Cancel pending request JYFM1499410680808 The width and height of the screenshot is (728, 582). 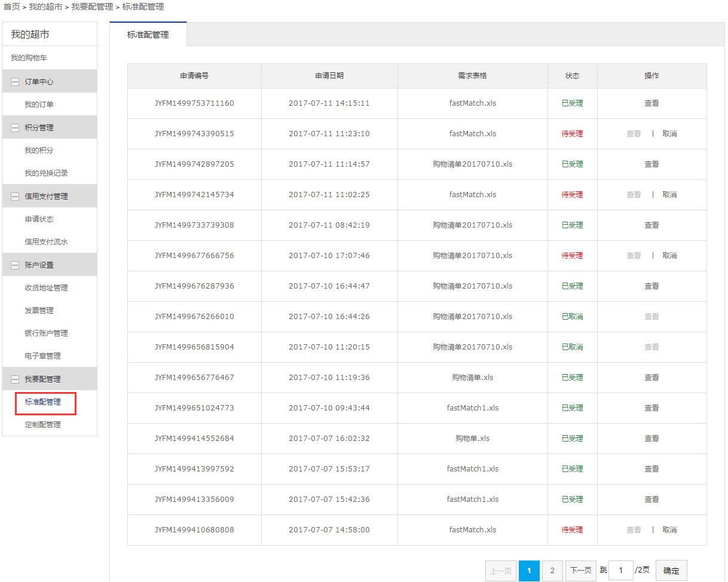(x=669, y=530)
